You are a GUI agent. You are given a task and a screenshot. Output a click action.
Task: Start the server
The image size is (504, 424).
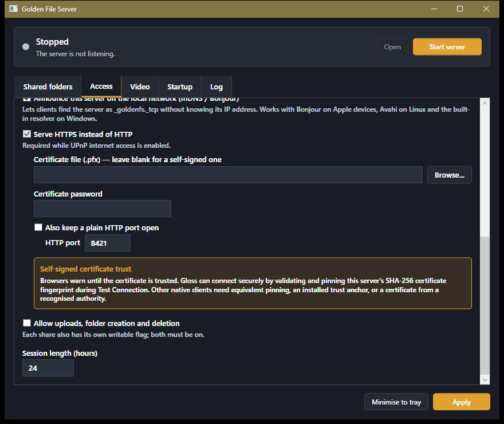[x=447, y=47]
